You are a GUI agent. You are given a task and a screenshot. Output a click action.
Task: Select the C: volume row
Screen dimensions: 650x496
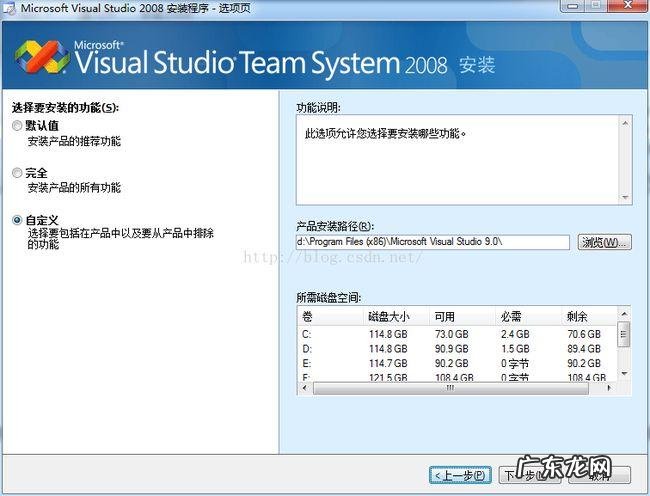coord(458,334)
